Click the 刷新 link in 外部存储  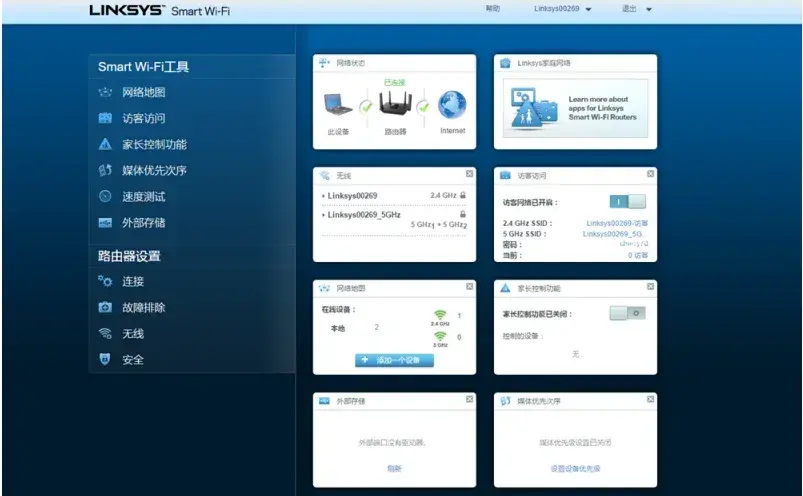point(394,468)
